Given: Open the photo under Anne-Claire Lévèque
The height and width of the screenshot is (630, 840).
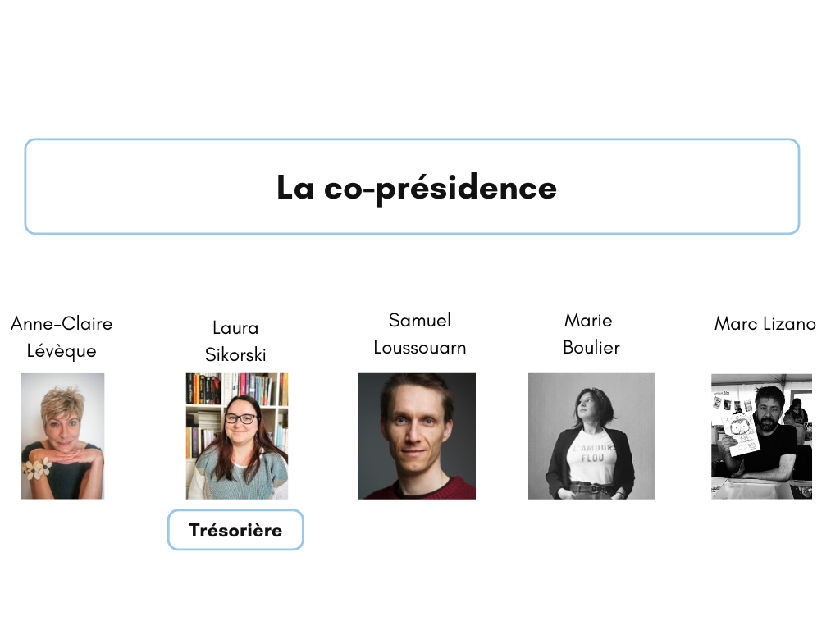Looking at the screenshot, I should click(x=62, y=436).
